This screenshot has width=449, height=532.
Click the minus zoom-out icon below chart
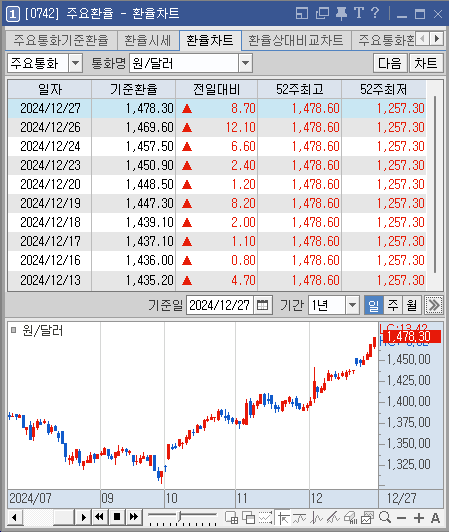tap(401, 518)
